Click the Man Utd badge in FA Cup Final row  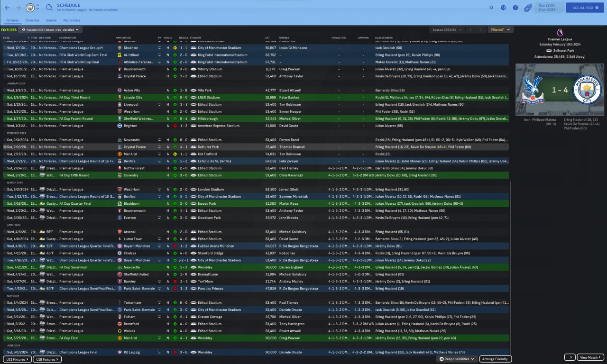[120, 338]
